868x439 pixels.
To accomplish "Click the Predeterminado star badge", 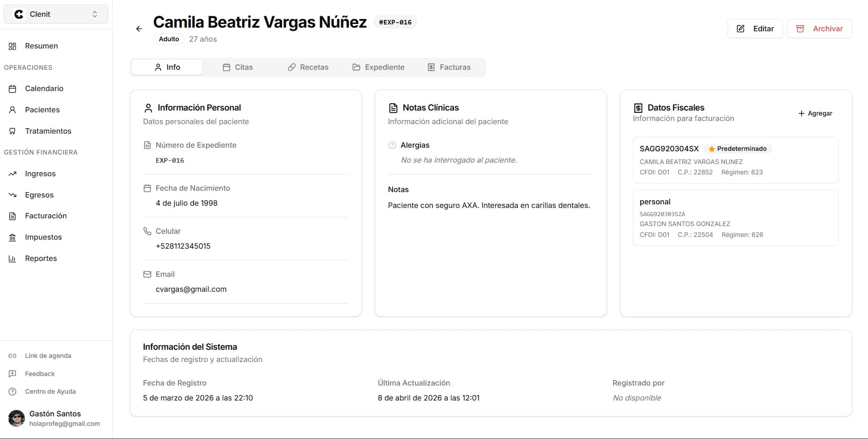I will 738,149.
